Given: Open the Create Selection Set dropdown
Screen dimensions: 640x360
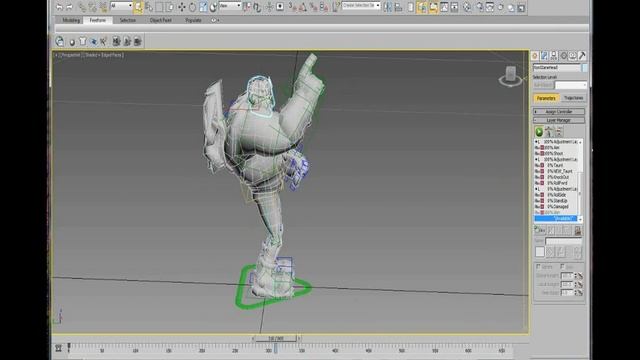Looking at the screenshot, I should pyautogui.click(x=361, y=6).
